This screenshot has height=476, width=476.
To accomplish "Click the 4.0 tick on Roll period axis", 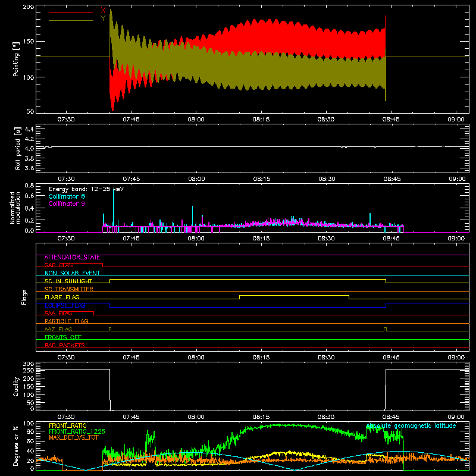I will pyautogui.click(x=29, y=149).
